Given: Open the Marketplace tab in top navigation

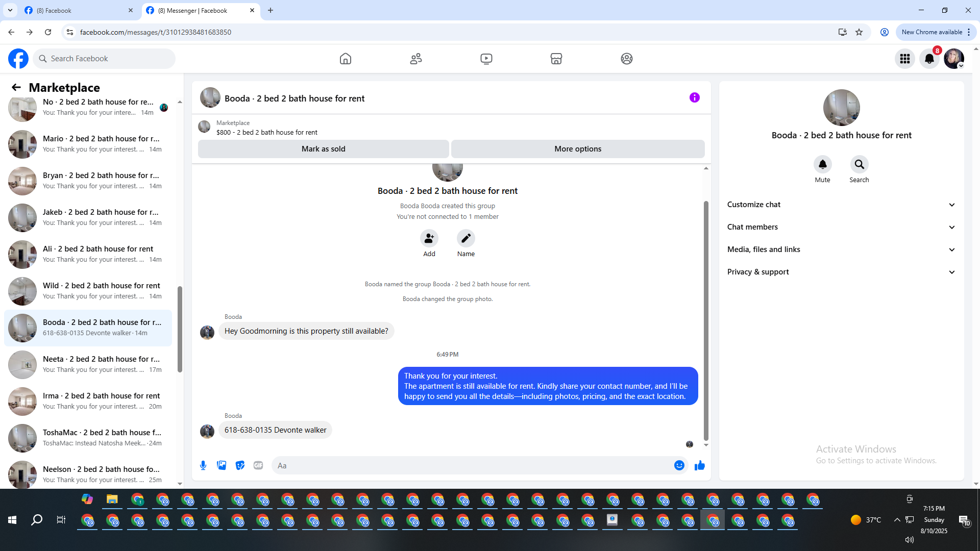Looking at the screenshot, I should tap(556, 59).
